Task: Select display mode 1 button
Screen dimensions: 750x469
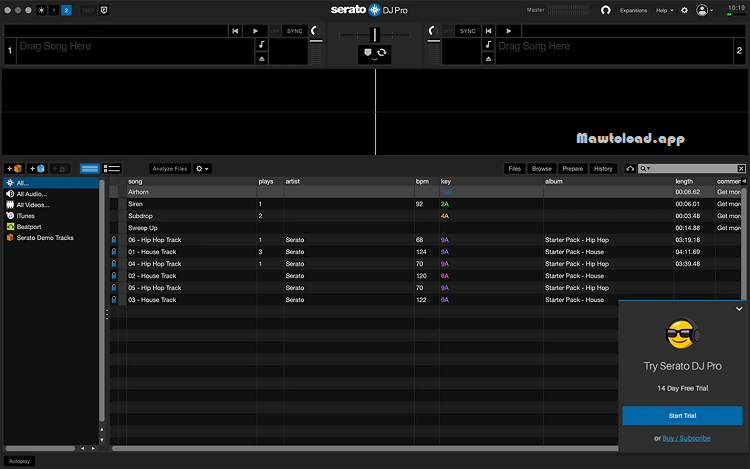Action: point(54,10)
